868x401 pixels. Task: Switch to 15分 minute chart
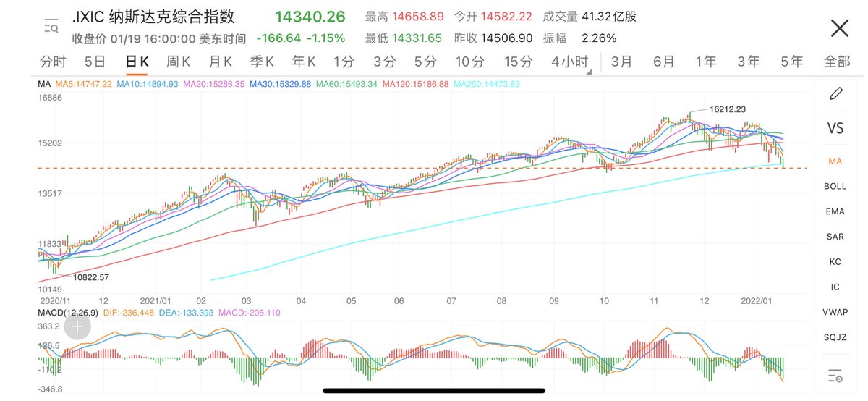click(518, 62)
